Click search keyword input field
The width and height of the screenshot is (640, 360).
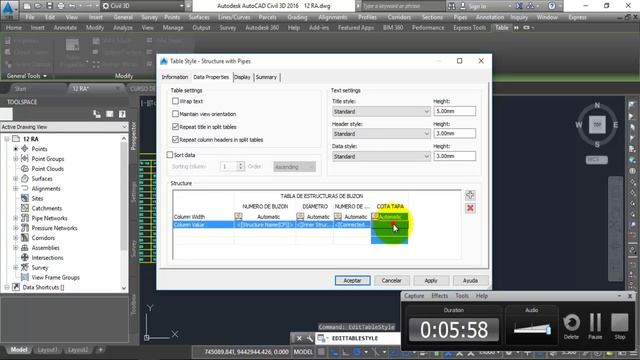403,6
